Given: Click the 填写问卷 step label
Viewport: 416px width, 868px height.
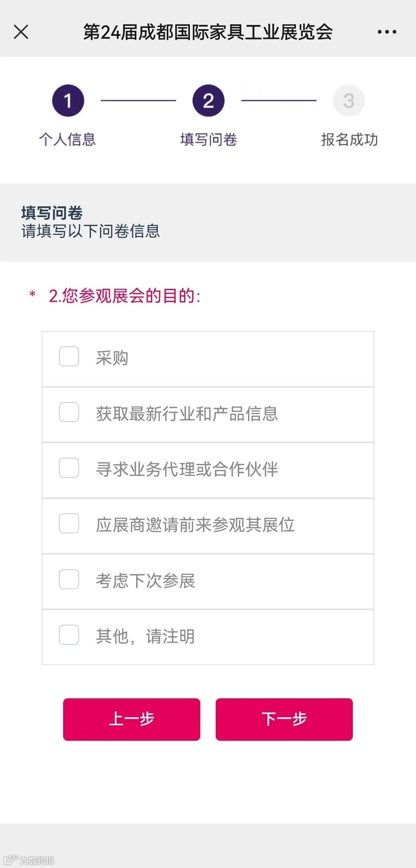Looking at the screenshot, I should tap(208, 139).
